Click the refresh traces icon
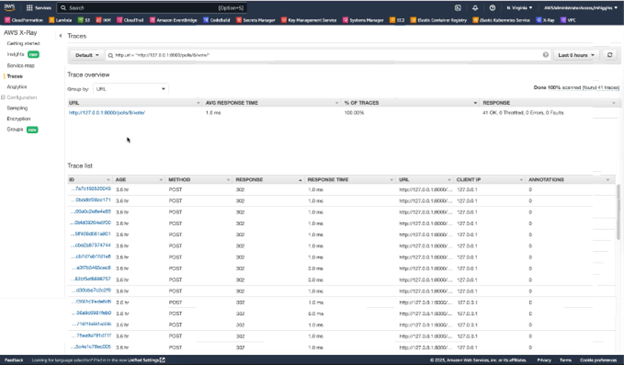Screen dimensions: 624x365 tap(610, 55)
